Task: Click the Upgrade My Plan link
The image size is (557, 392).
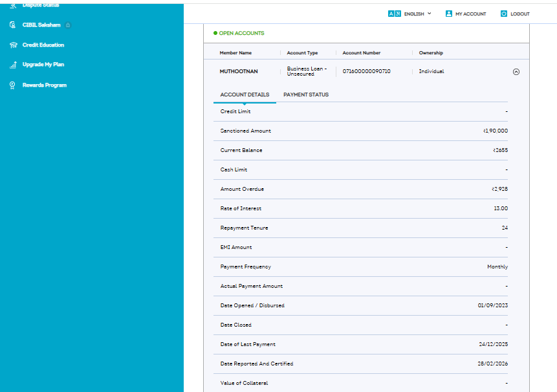Action: point(43,65)
